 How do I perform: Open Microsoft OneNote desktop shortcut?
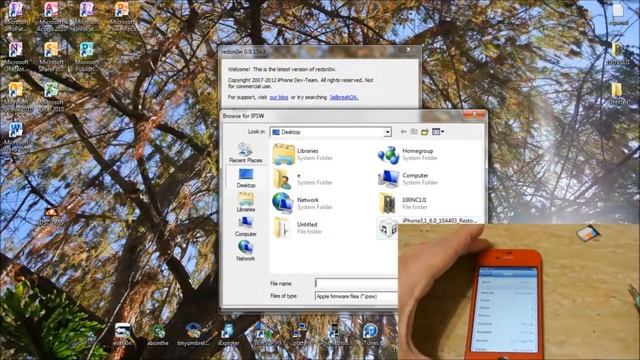(16, 57)
